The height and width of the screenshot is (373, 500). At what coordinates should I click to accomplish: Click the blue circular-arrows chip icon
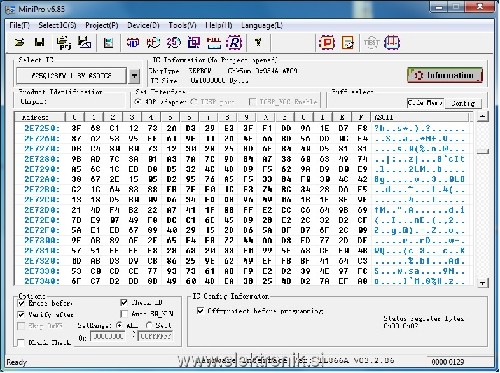(x=174, y=43)
